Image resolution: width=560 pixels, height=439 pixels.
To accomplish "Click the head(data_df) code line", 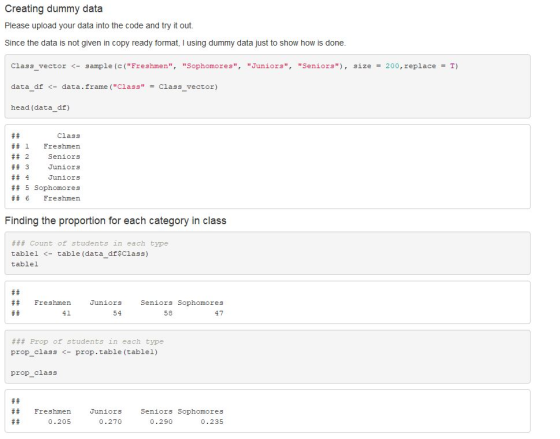I will pyautogui.click(x=40, y=108).
